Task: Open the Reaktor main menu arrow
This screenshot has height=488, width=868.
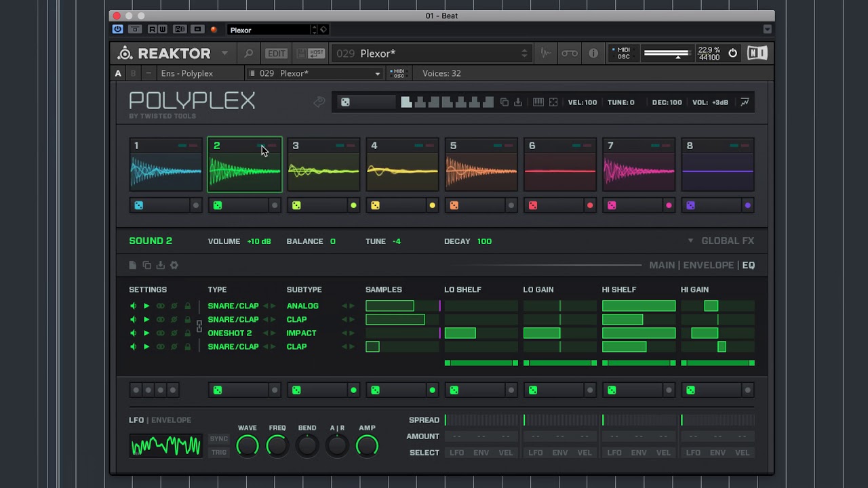Action: [224, 53]
